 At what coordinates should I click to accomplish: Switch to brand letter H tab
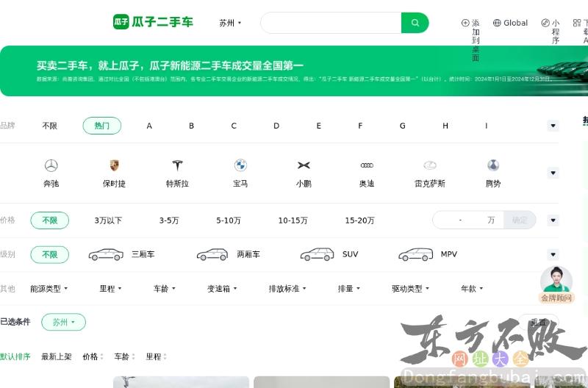click(445, 126)
